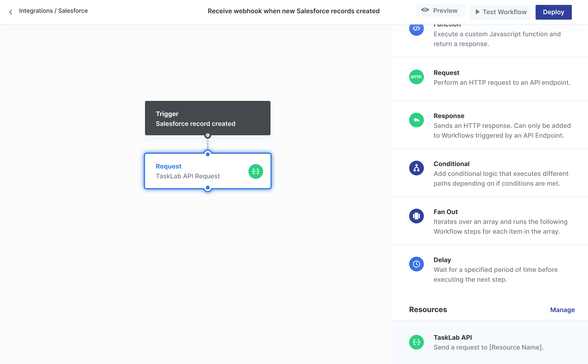Screen dimensions: 588x364
Task: Go back using the left chevron
Action: pyautogui.click(x=11, y=12)
